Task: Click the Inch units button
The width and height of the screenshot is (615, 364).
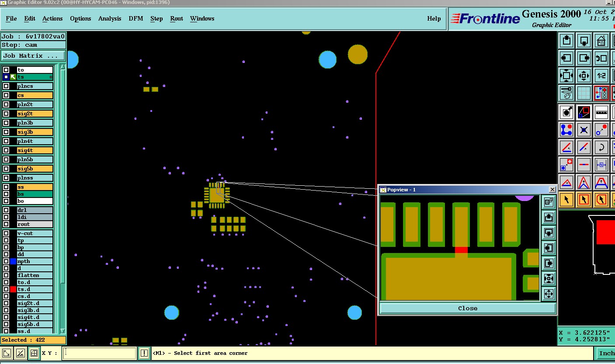Action: coord(606,353)
